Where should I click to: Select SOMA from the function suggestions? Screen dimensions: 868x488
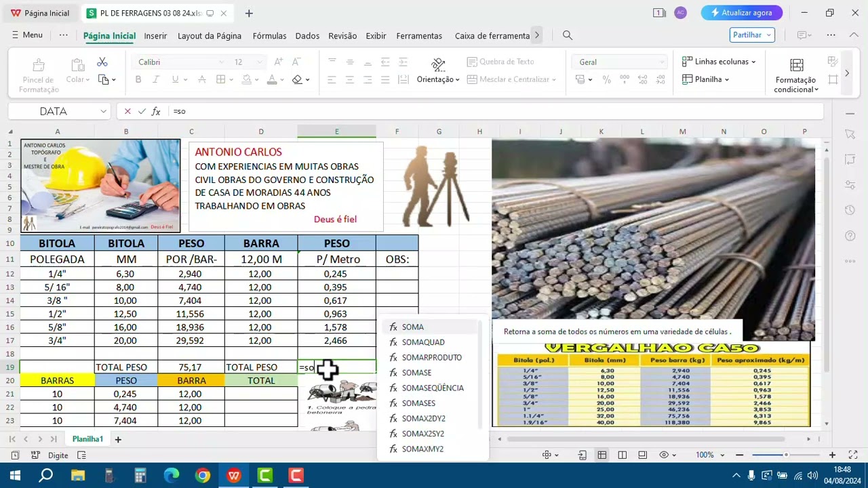point(431,327)
